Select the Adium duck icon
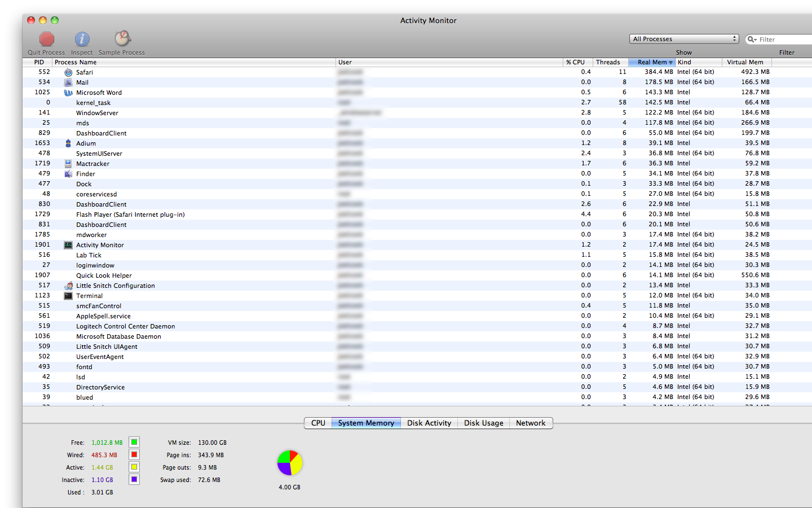The image size is (812, 508). pos(68,143)
